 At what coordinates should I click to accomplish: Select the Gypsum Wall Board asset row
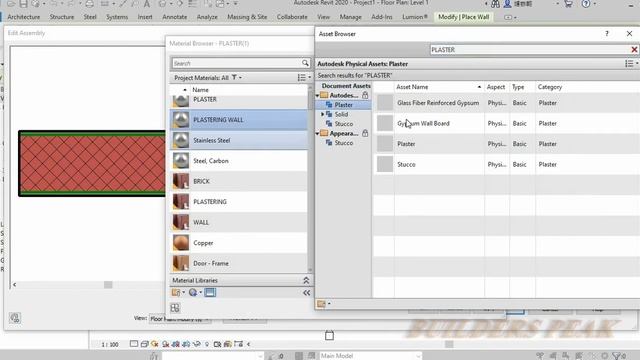pyautogui.click(x=506, y=123)
